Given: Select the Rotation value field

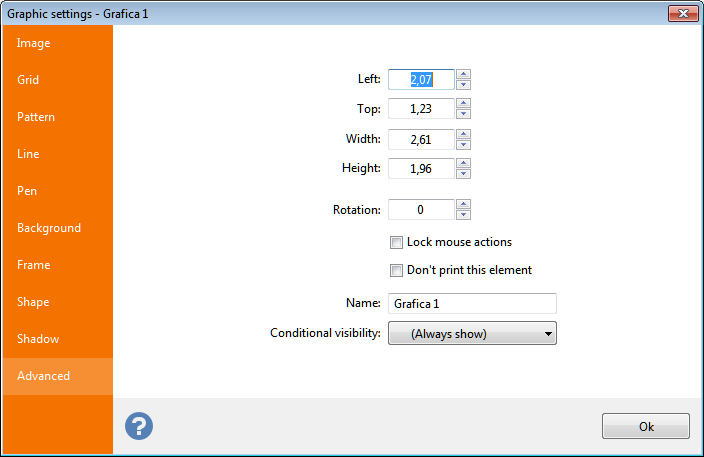Looking at the screenshot, I should [421, 210].
